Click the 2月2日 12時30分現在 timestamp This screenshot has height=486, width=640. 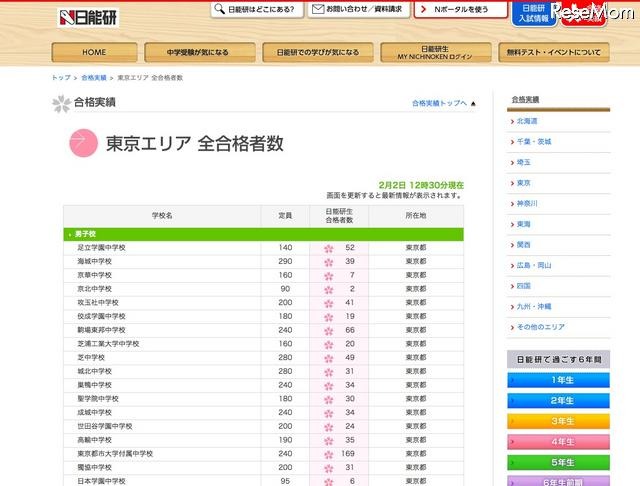pos(421,185)
